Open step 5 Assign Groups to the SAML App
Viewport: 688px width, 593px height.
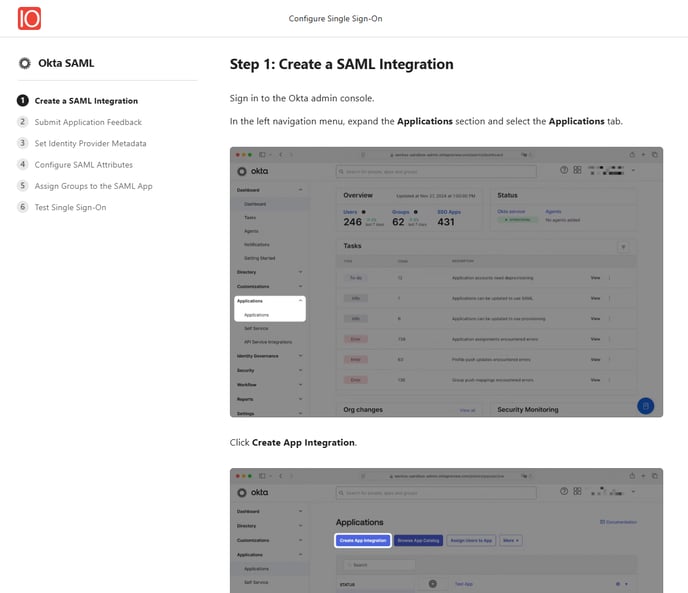coord(85,186)
